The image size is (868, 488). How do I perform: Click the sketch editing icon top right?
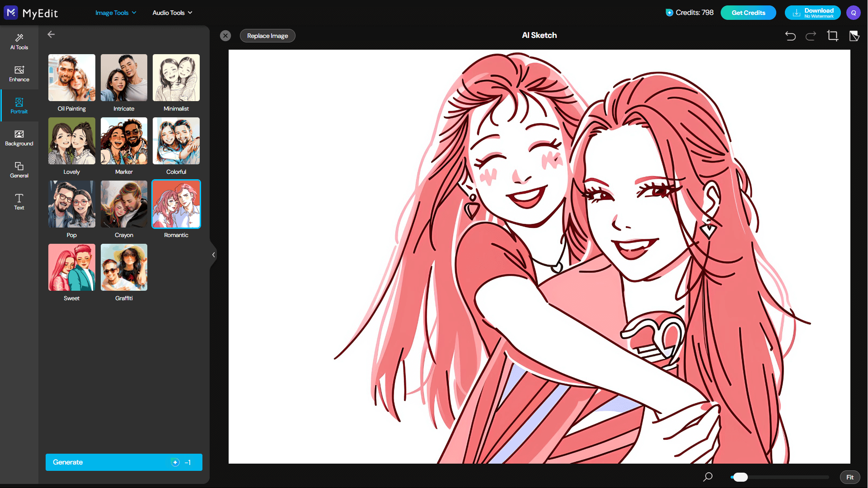point(854,36)
